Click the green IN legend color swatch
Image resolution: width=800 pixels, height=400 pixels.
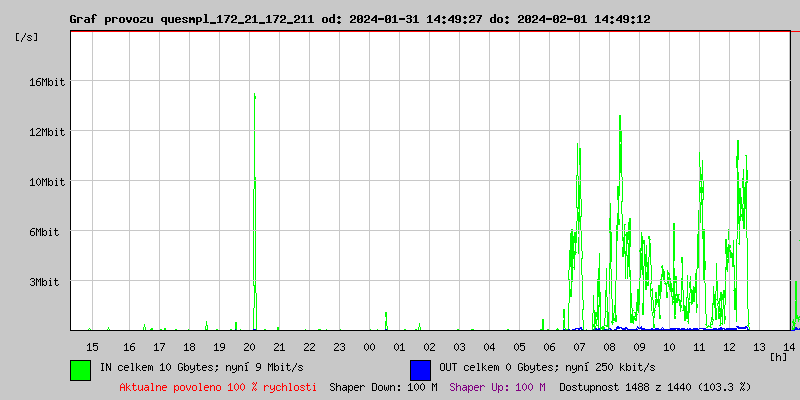(80, 369)
